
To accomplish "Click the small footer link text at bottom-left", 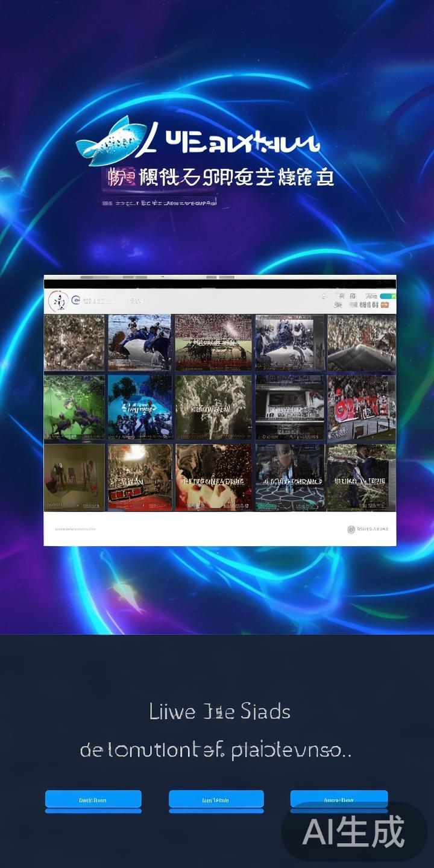I will 75,529.
